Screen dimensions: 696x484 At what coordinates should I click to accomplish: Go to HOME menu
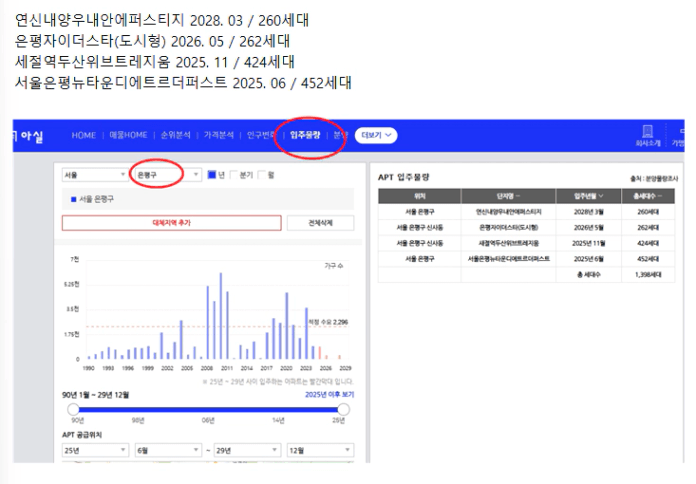(83, 135)
